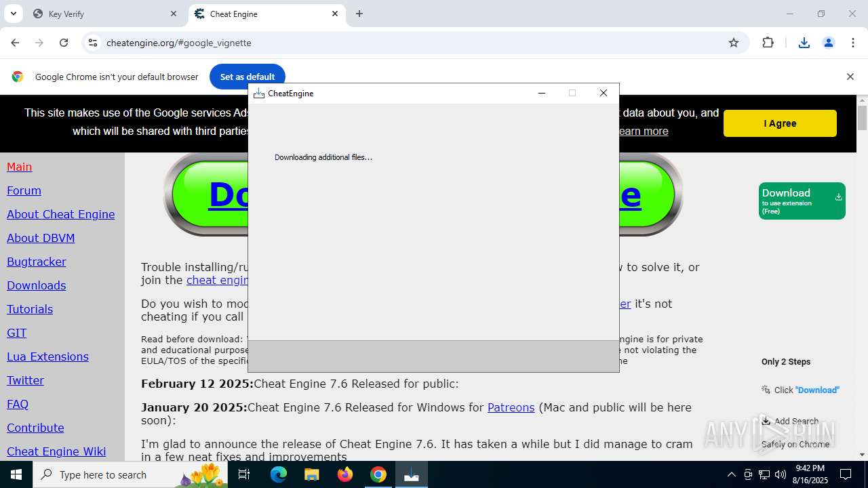Open the Main sidebar link
Viewport: 868px width, 488px height.
pos(20,167)
